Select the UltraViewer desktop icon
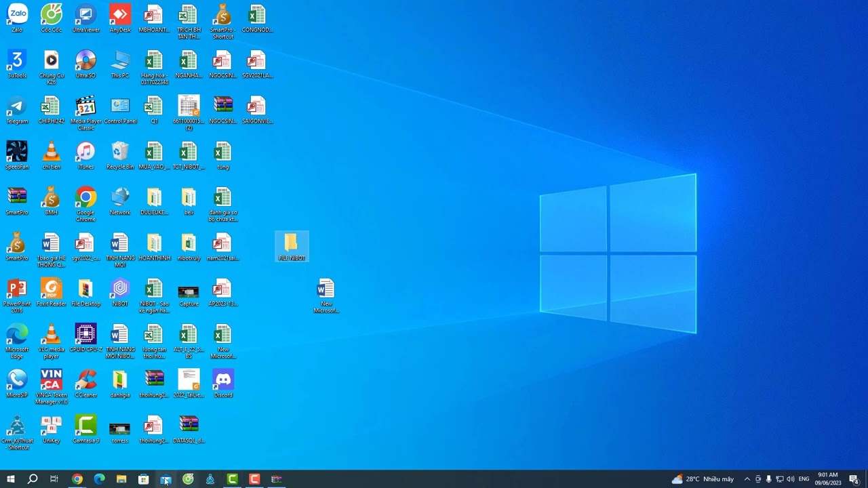 pyautogui.click(x=86, y=18)
